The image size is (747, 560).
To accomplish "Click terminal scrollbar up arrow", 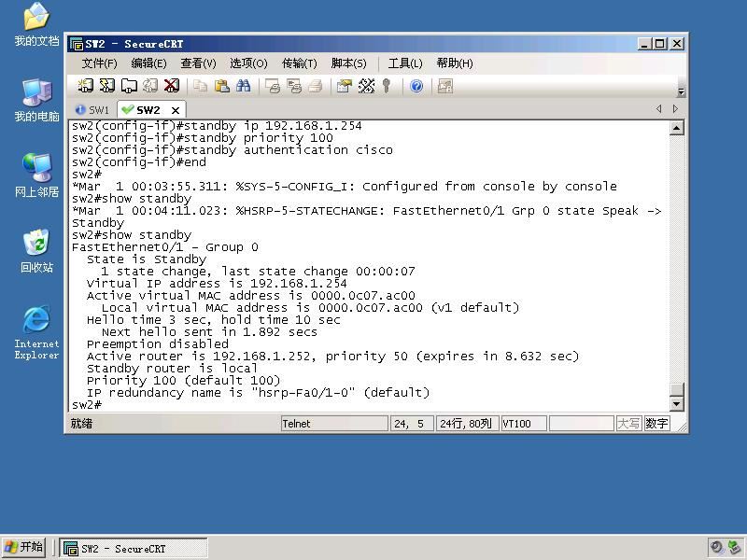I will click(x=676, y=128).
